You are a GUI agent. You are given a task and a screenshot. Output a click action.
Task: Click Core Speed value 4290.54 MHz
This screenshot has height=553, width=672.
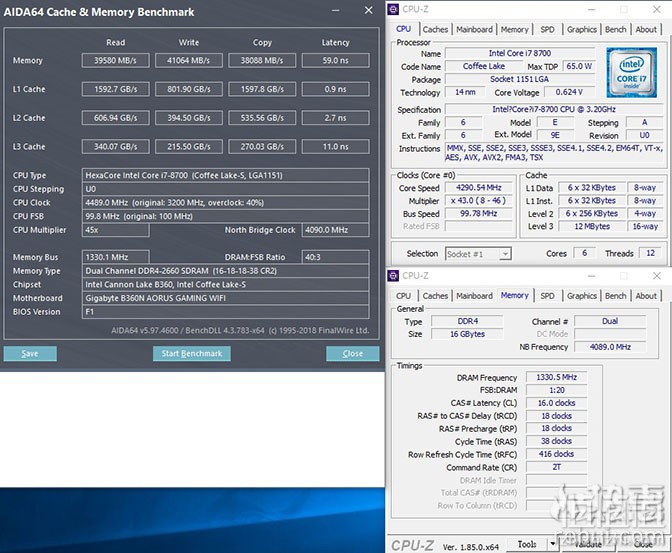pos(479,188)
